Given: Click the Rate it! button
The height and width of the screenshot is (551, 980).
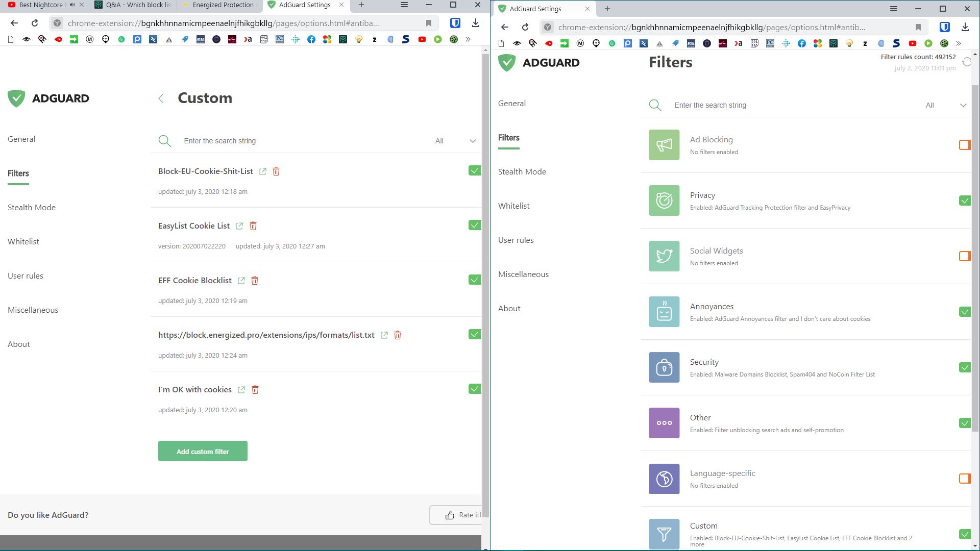Looking at the screenshot, I should point(456,515).
